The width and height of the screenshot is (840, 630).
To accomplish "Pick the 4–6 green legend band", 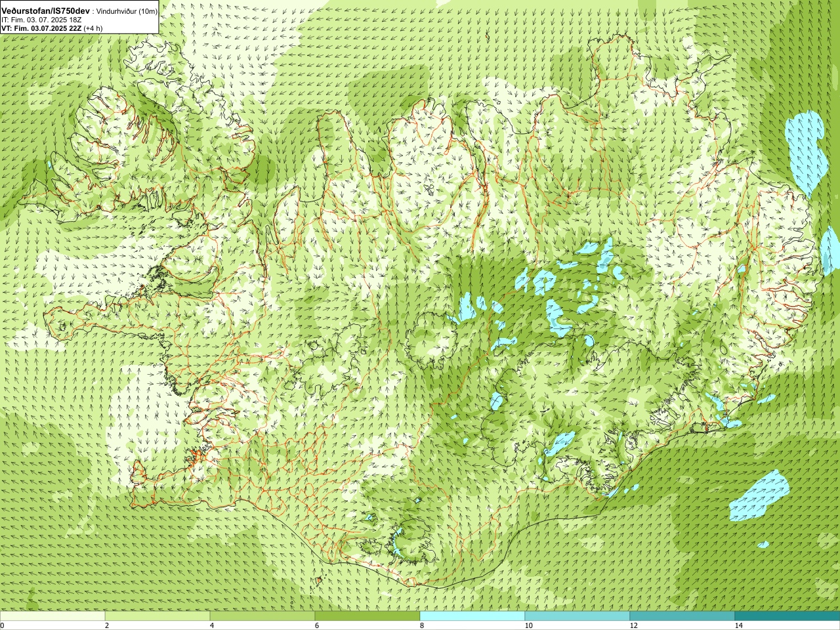I will tap(262, 616).
